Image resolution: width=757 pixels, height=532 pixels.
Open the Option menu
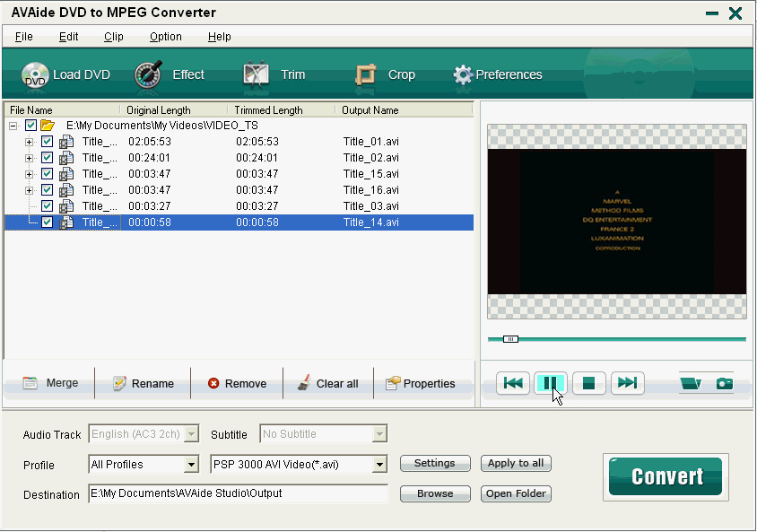tap(165, 37)
